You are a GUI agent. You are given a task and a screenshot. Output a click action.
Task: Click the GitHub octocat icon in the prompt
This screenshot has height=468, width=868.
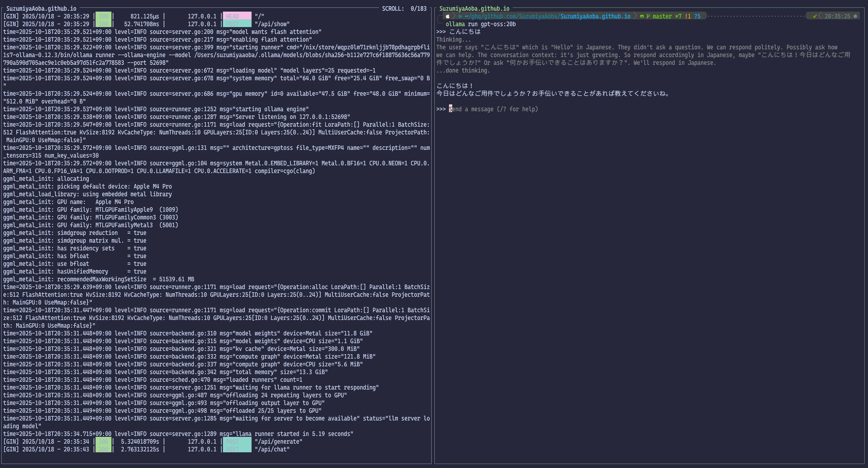pyautogui.click(x=642, y=16)
